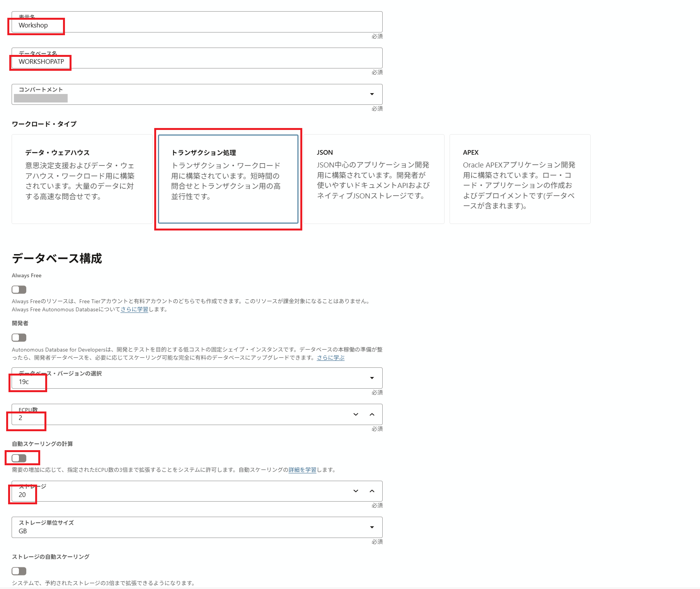The image size is (700, 589).
Task: Open the さらに学ぶ link for developers
Action: coord(330,358)
